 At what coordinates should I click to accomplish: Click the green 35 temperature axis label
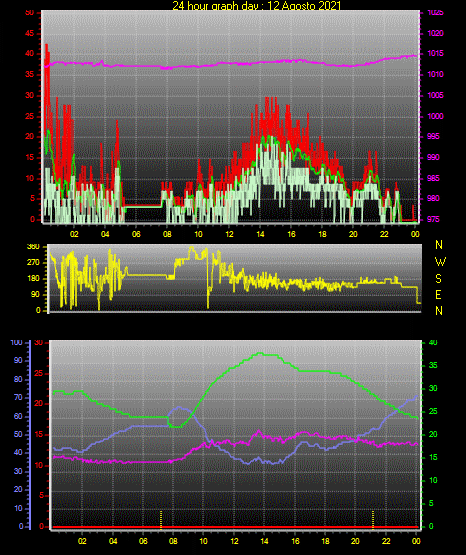(433, 365)
